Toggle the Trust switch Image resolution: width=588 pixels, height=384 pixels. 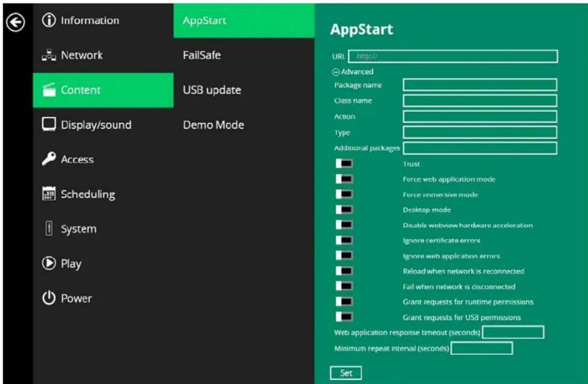tap(344, 164)
